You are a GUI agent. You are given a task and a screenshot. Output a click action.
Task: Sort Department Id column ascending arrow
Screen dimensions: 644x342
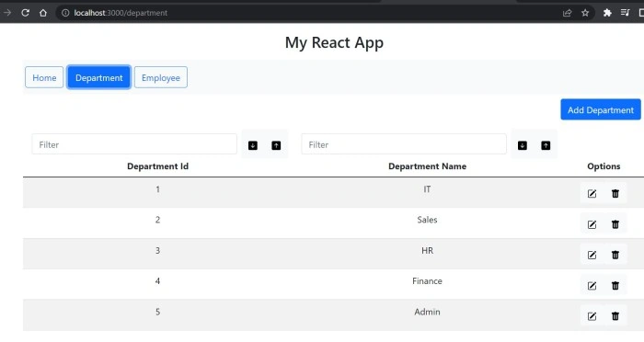pyautogui.click(x=276, y=145)
